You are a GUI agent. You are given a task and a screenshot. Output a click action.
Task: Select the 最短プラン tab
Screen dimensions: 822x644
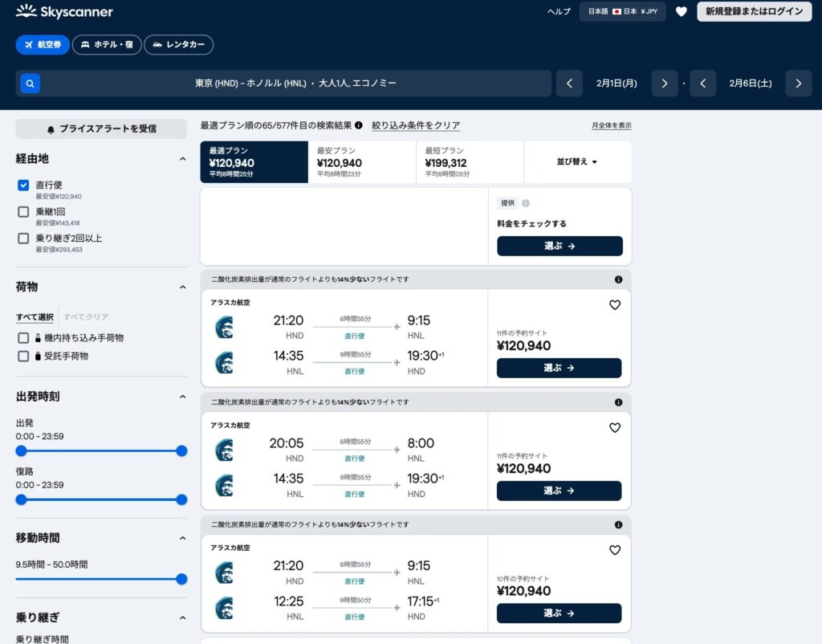click(x=470, y=161)
